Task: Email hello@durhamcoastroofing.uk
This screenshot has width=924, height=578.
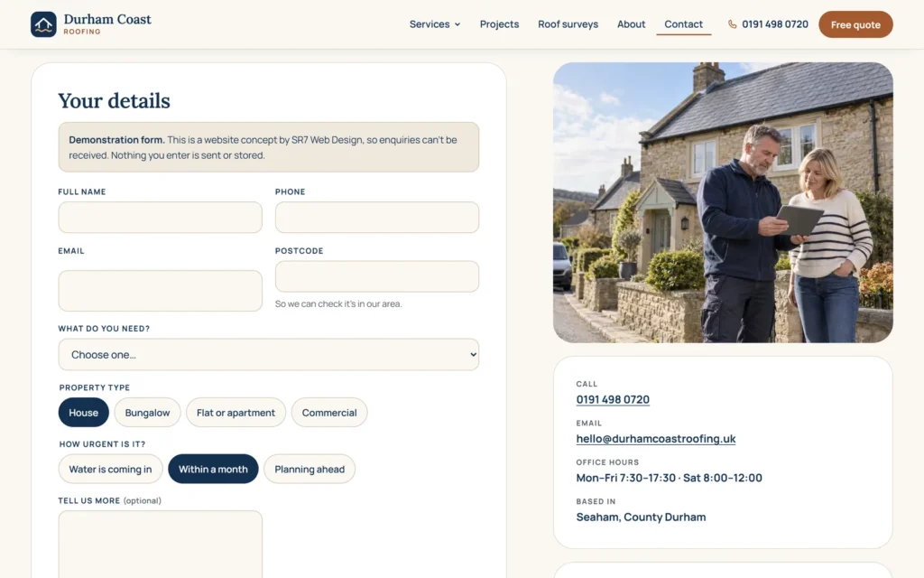Action: (x=656, y=439)
